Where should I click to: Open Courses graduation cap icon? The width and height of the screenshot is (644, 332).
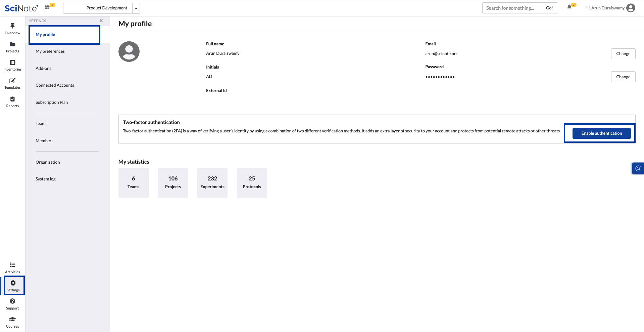point(12,319)
